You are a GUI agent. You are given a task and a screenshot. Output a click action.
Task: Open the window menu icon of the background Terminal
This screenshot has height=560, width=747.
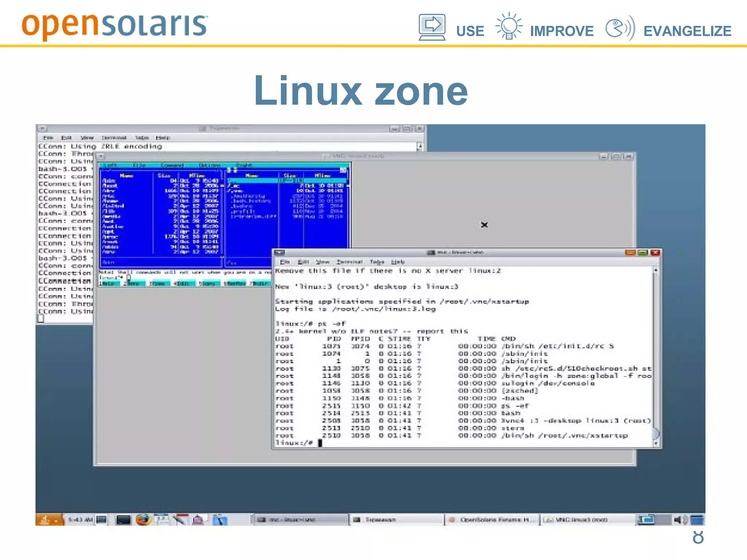click(x=42, y=128)
